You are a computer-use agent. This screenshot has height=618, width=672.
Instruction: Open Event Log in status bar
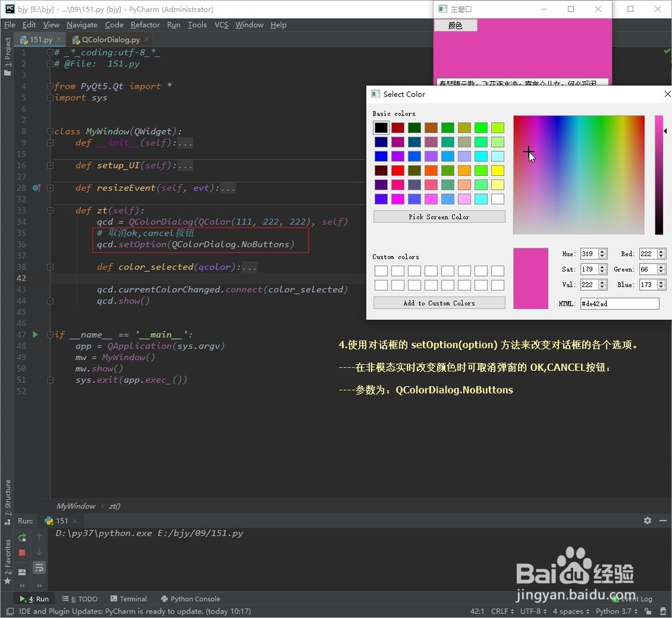tap(632, 599)
